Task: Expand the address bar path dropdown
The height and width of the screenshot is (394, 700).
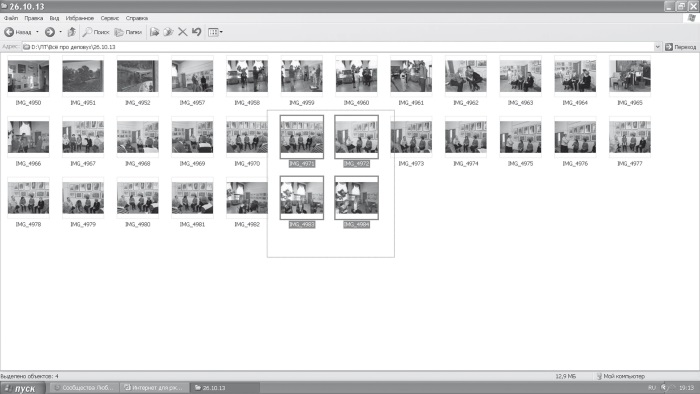Action: pyautogui.click(x=657, y=47)
